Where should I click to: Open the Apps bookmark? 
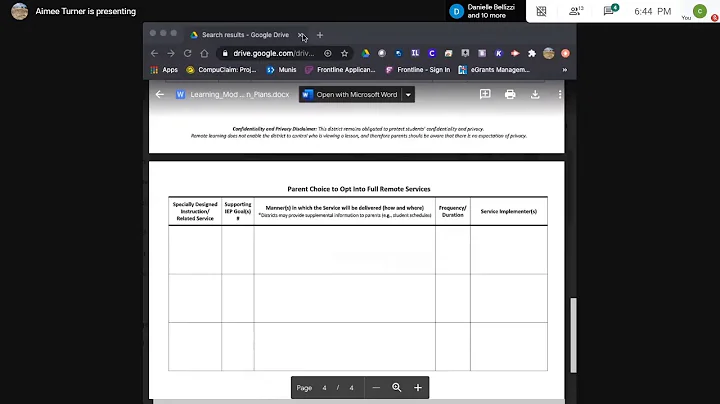click(164, 70)
